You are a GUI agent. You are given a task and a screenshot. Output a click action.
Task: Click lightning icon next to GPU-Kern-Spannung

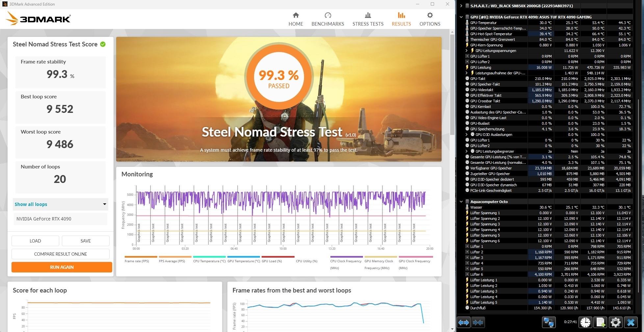[467, 45]
